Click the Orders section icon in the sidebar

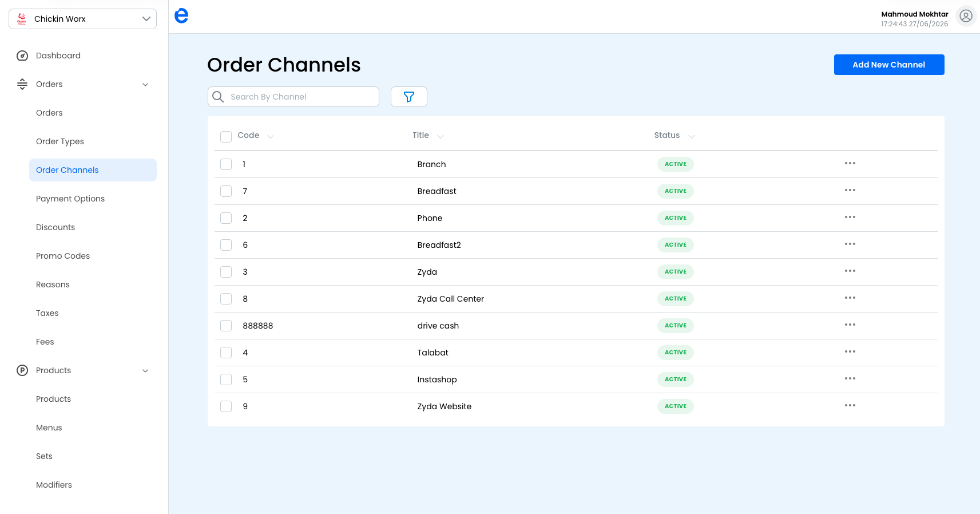point(22,84)
